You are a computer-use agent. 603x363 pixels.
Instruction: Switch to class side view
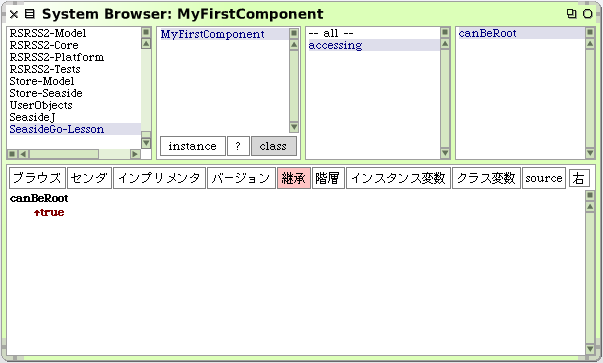[x=273, y=146]
